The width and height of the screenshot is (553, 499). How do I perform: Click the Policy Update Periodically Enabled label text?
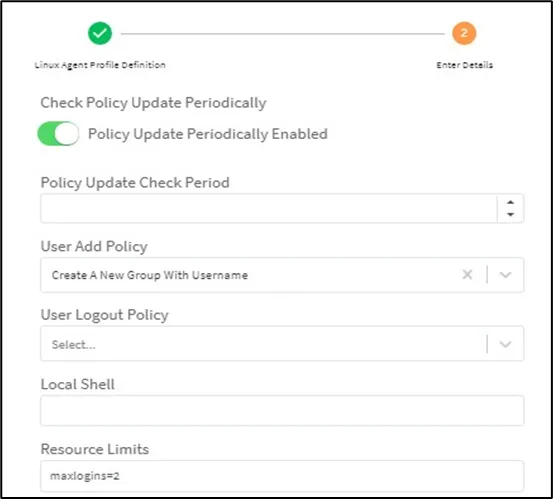pyautogui.click(x=208, y=134)
